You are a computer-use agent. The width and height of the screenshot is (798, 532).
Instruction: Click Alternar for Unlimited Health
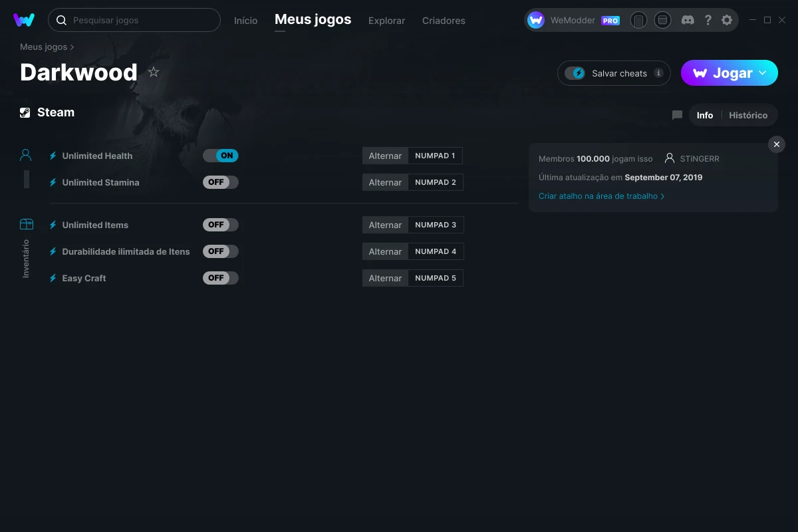coord(385,156)
